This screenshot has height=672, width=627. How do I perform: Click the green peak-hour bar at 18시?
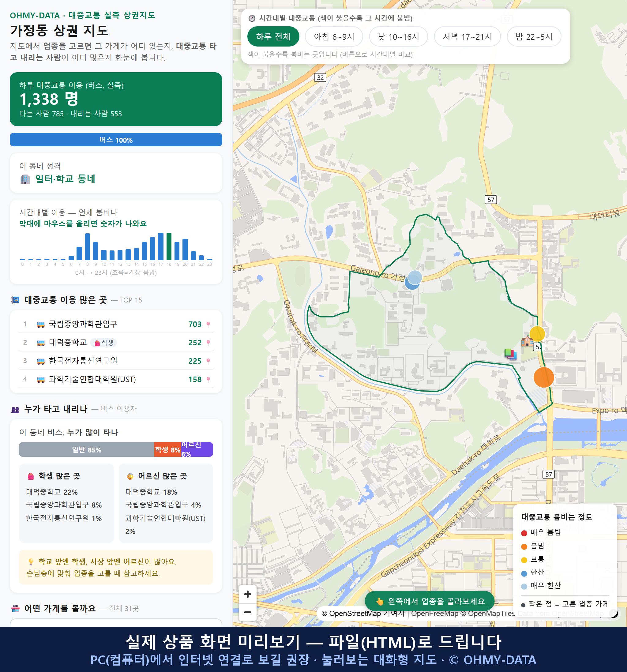tap(169, 246)
